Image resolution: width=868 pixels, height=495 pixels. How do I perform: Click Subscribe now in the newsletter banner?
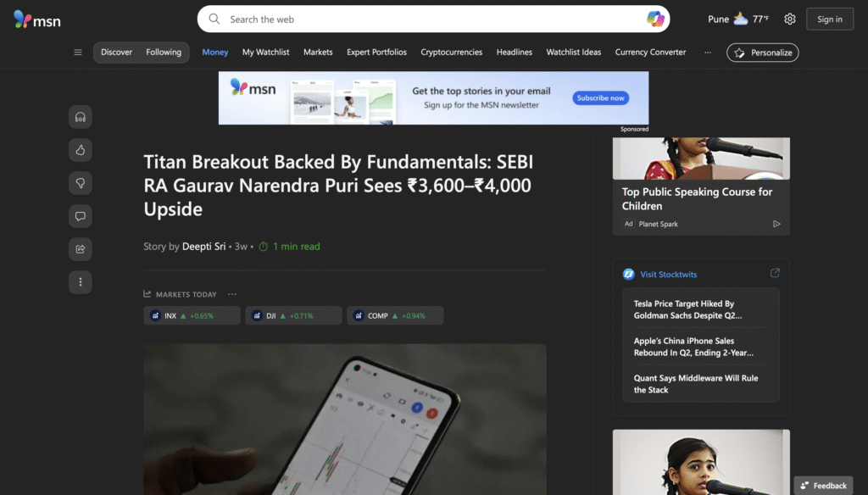(601, 98)
